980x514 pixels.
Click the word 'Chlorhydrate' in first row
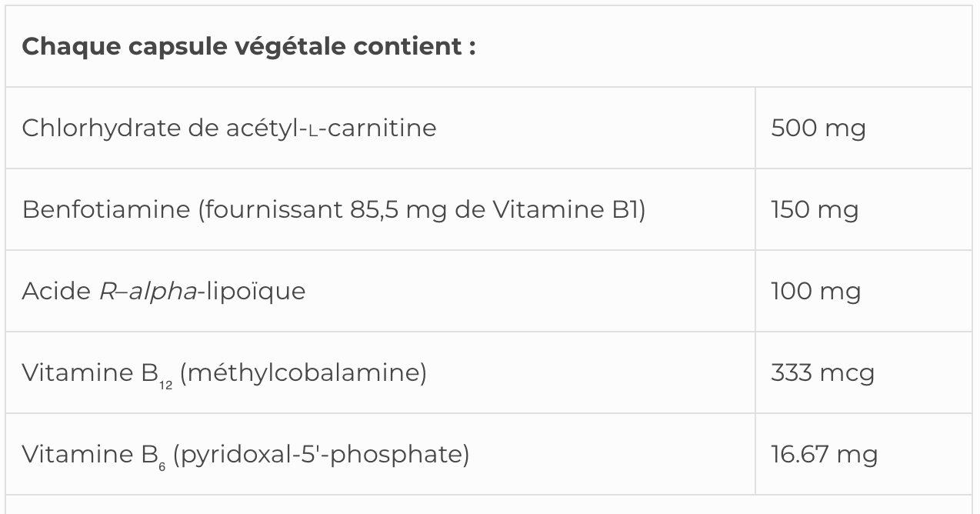pos(101,128)
